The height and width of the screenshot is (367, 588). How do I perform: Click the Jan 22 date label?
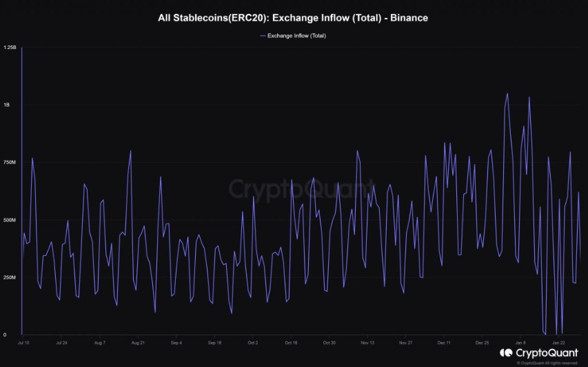pos(559,343)
